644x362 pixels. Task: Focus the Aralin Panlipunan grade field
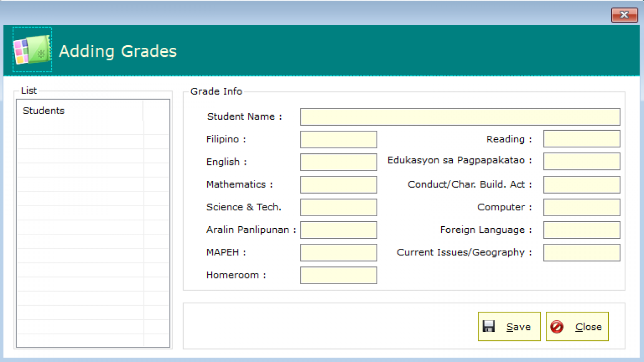(339, 230)
